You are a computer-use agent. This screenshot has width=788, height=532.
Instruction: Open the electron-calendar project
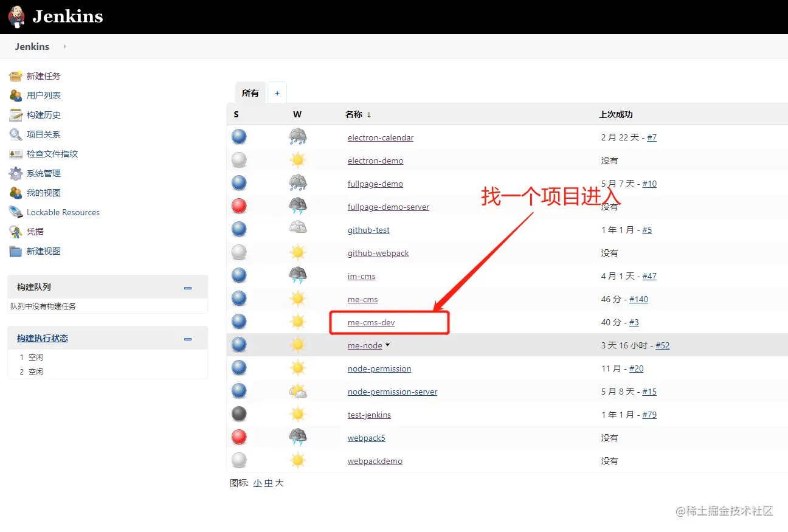381,137
